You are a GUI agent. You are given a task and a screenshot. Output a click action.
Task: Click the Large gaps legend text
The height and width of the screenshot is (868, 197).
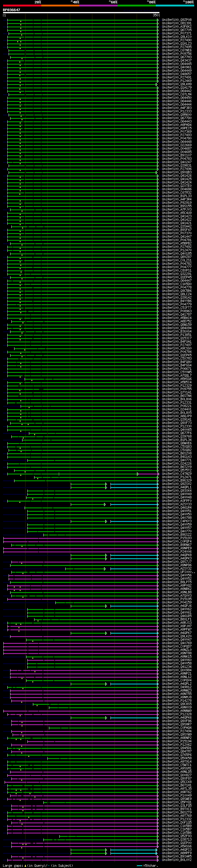tap(38, 865)
